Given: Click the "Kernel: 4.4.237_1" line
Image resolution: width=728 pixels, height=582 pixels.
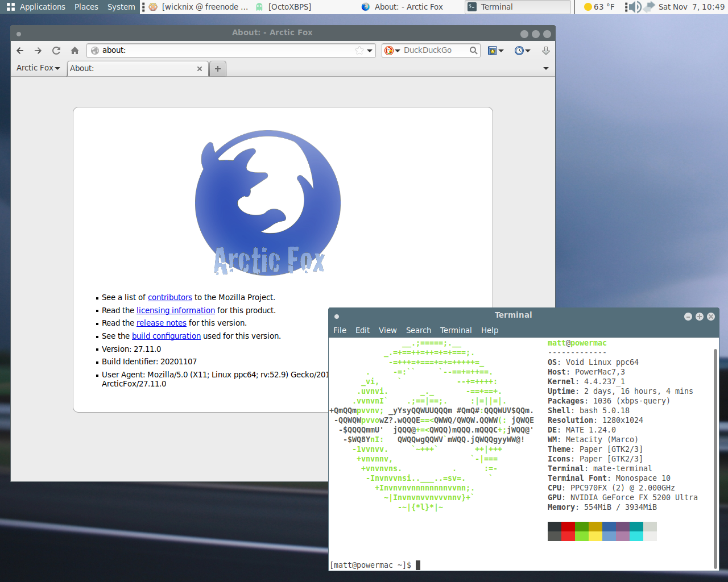Looking at the screenshot, I should (x=586, y=382).
